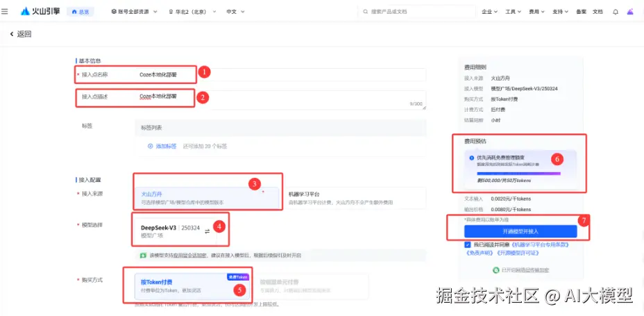This screenshot has height=316, width=644.
Task: Click the plus icon beside 添加标签
Action: click(151, 146)
